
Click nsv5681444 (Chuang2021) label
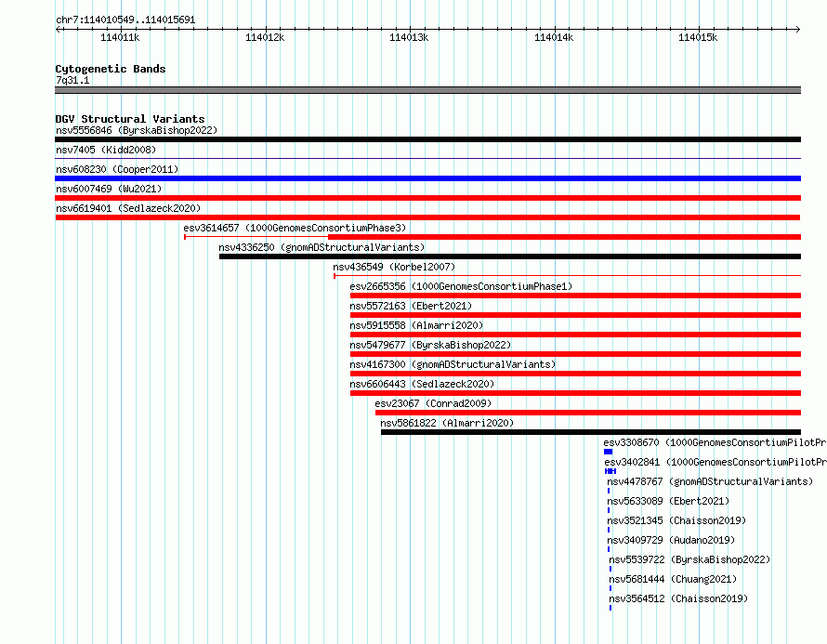point(673,579)
